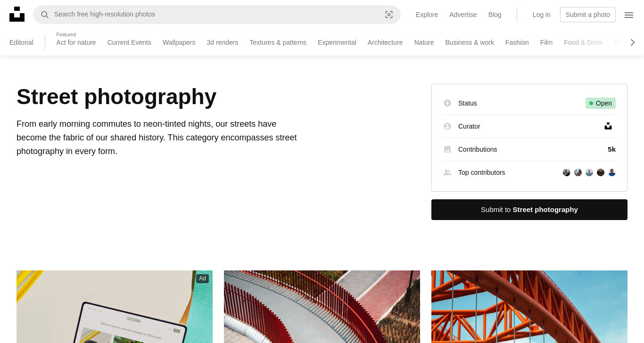Open 3d renders category
Viewport: 644px width, 343px height.
pos(223,42)
